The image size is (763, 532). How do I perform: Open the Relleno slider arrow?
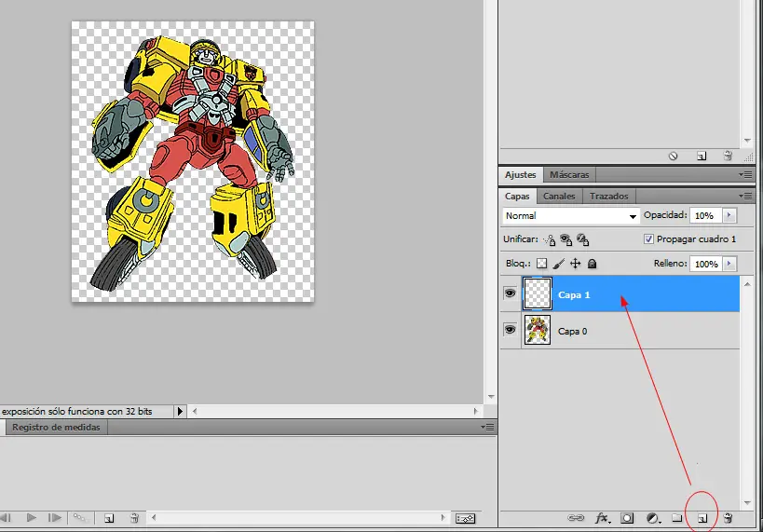click(x=729, y=264)
